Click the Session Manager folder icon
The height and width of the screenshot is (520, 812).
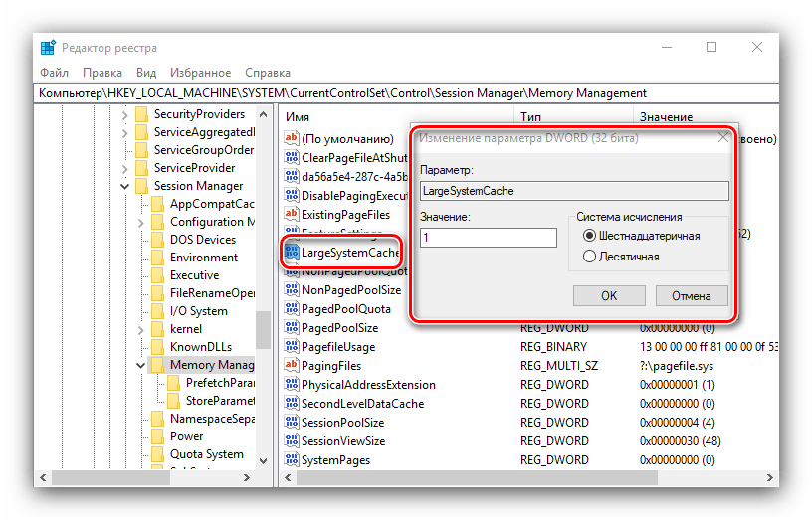tap(141, 186)
